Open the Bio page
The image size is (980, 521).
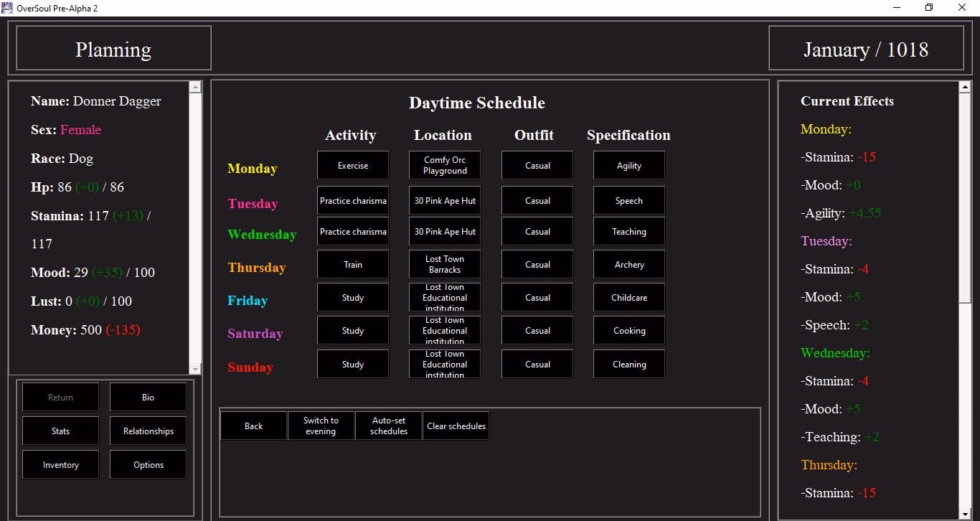[148, 397]
